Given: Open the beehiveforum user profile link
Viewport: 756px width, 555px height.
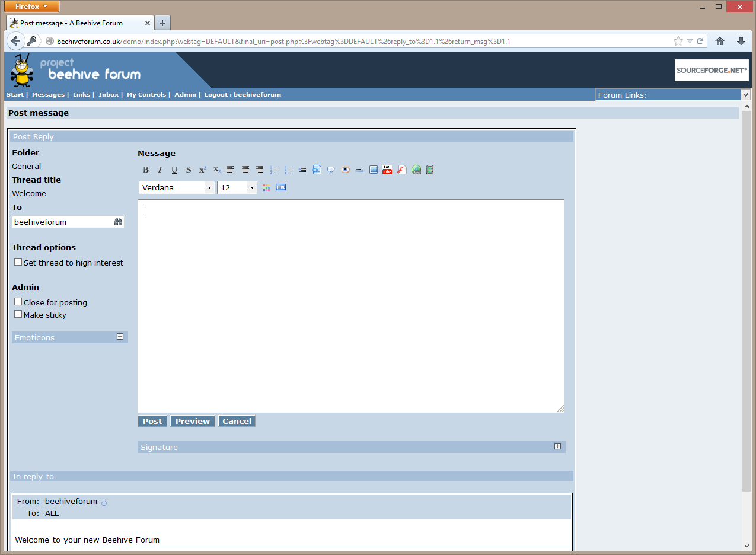Looking at the screenshot, I should (x=71, y=501).
